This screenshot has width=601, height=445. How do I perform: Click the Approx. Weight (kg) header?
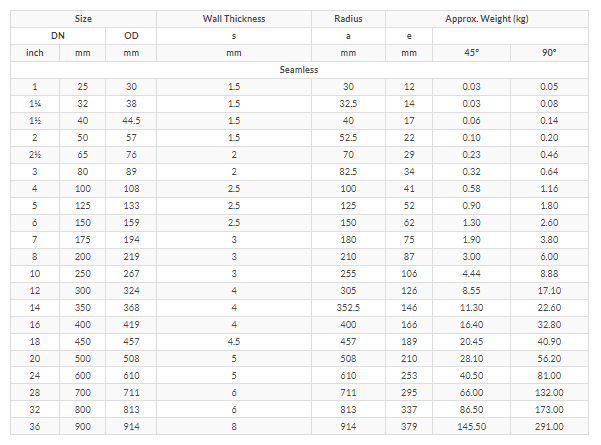coord(487,19)
